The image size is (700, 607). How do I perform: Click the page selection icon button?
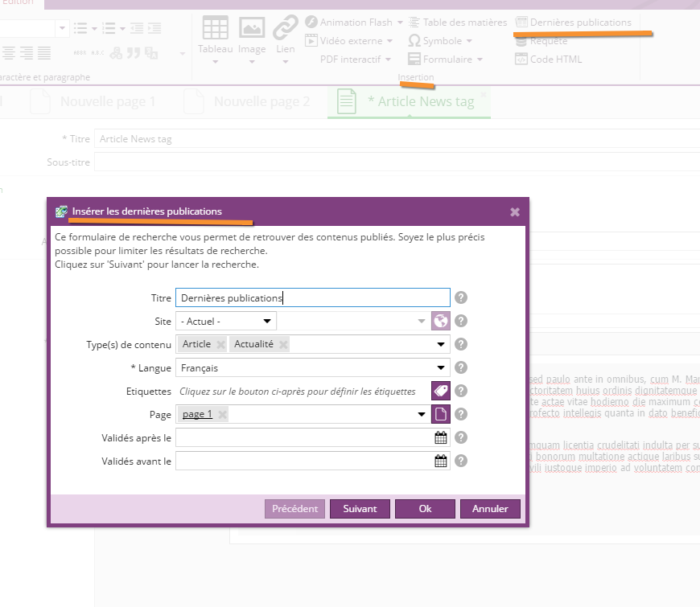pos(440,415)
